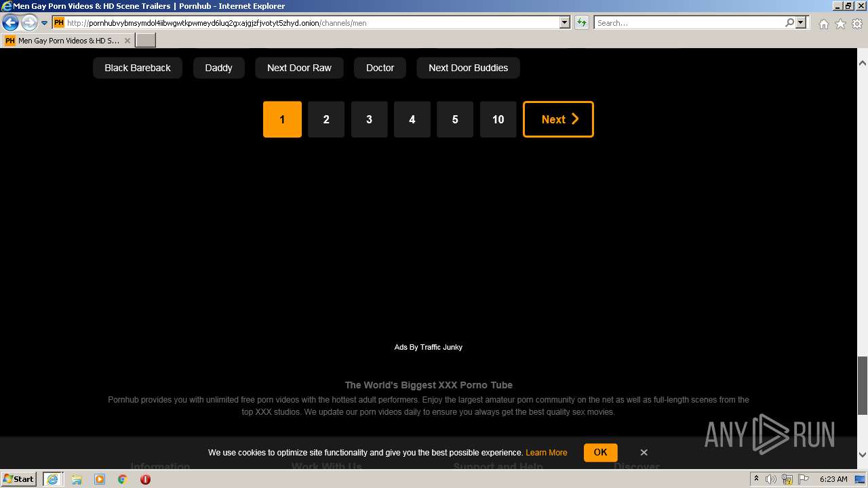Click the network tray icon
The width and height of the screenshot is (868, 488).
787,479
